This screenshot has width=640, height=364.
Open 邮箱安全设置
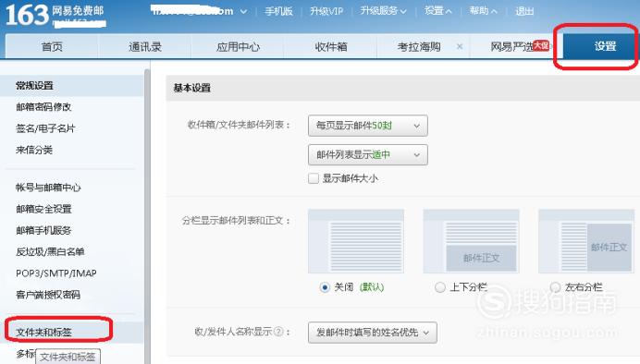pyautogui.click(x=43, y=209)
